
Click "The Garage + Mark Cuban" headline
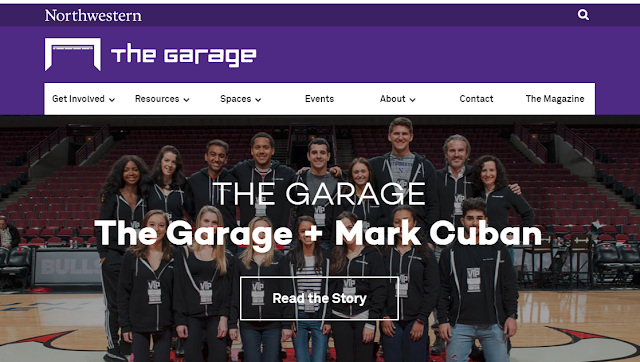pos(318,233)
